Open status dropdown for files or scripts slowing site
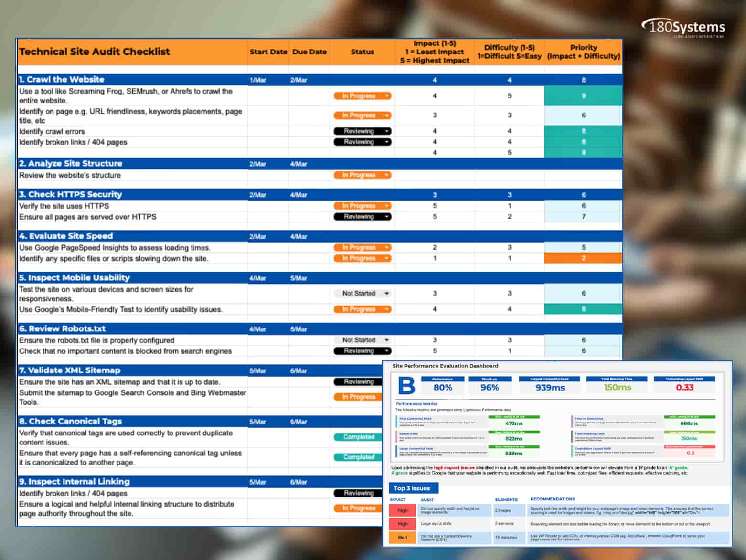Viewport: 746px width, 560px height. click(x=362, y=258)
